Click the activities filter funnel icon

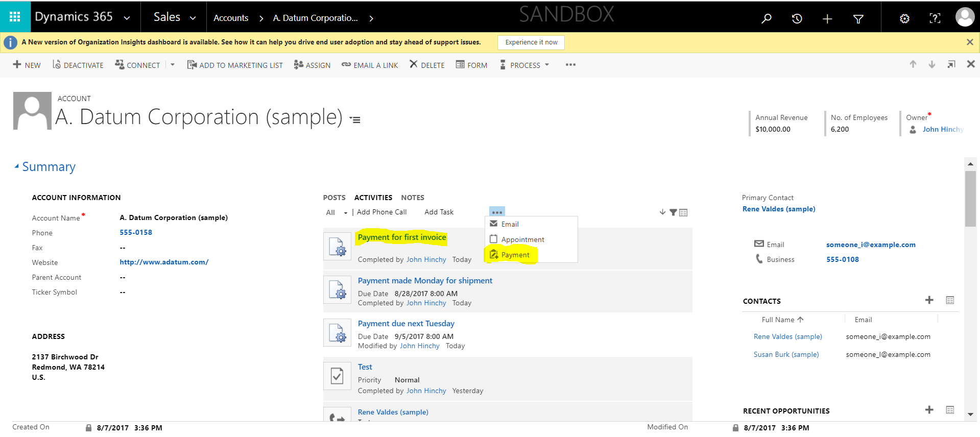pos(673,212)
